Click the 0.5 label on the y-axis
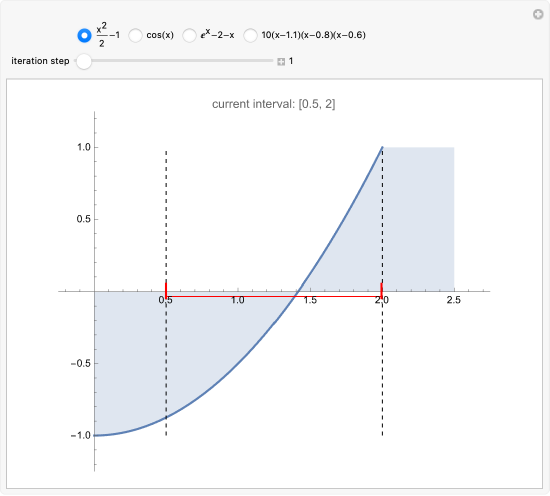Screen dimensions: 550x496 click(x=83, y=219)
